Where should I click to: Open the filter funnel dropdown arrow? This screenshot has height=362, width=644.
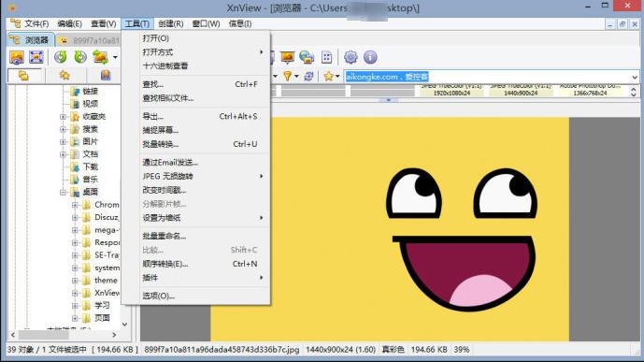pos(296,77)
